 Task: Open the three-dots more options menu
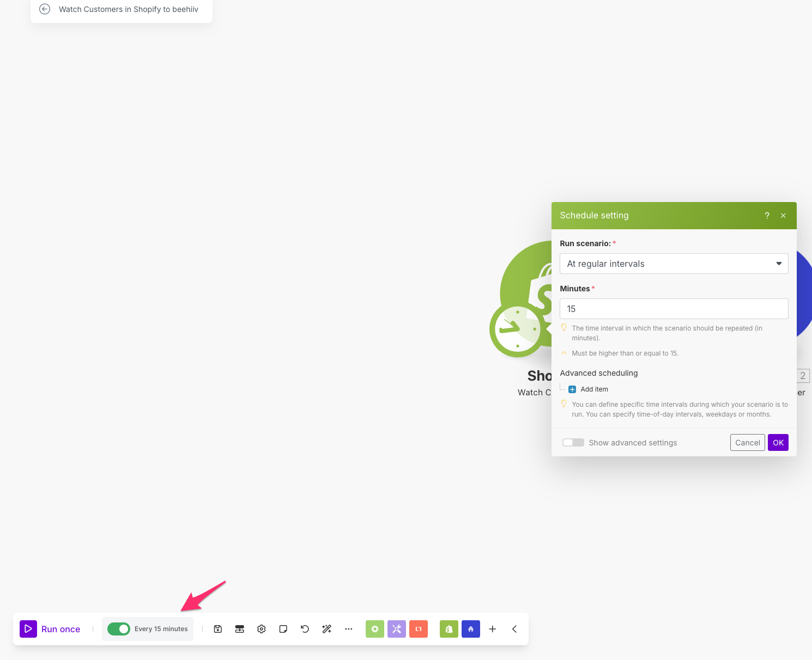click(x=349, y=629)
